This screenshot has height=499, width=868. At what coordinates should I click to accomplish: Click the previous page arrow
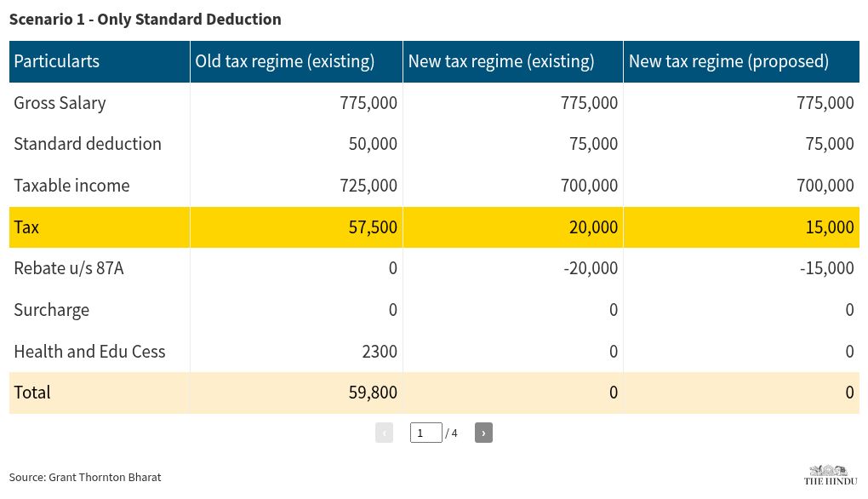384,433
